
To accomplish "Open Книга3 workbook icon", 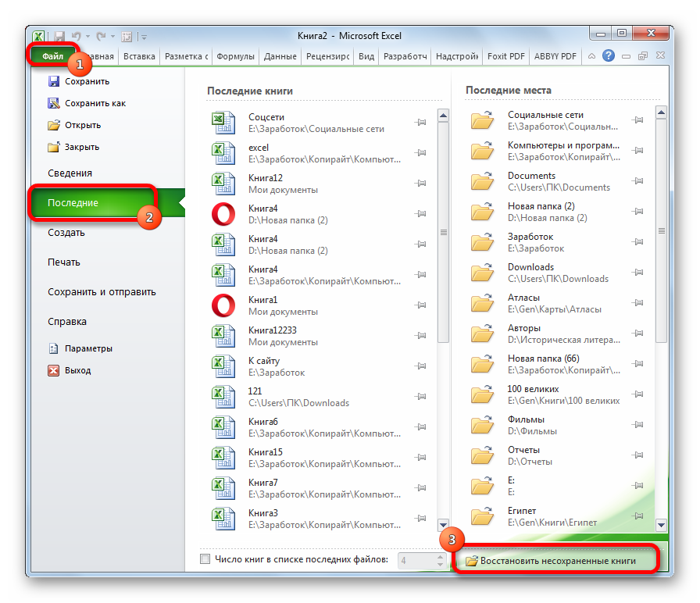I will coord(223,519).
